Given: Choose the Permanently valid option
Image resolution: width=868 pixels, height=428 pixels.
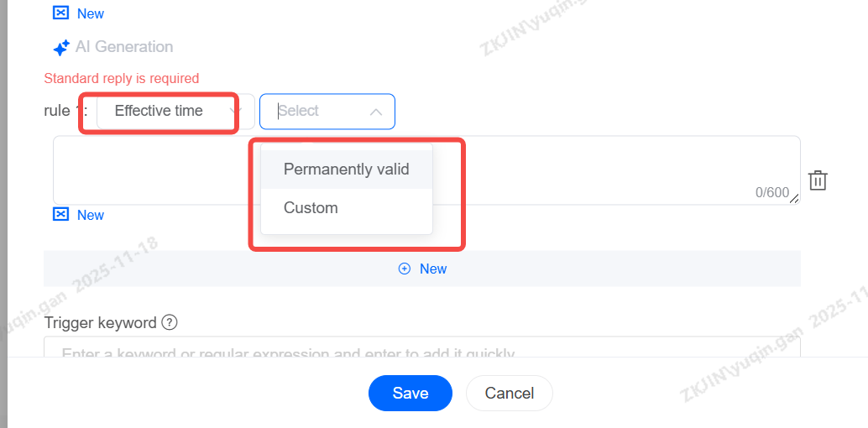Looking at the screenshot, I should (x=346, y=170).
